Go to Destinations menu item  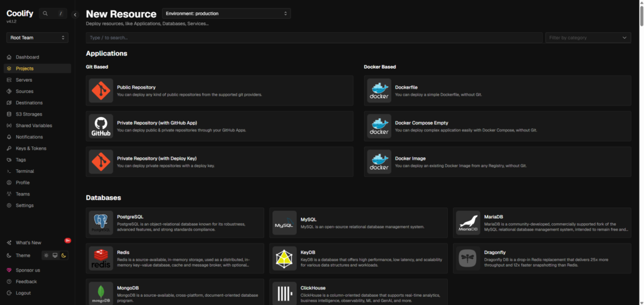pyautogui.click(x=37, y=103)
